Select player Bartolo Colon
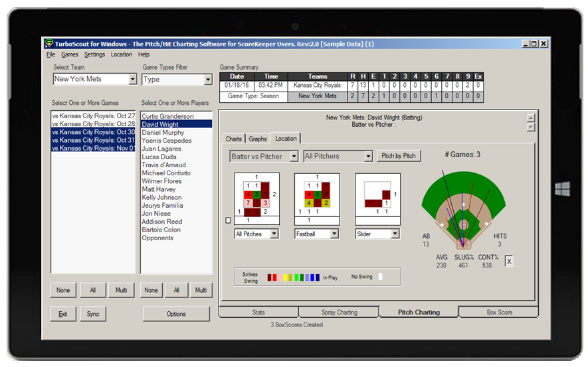The image size is (588, 367). pos(176,230)
